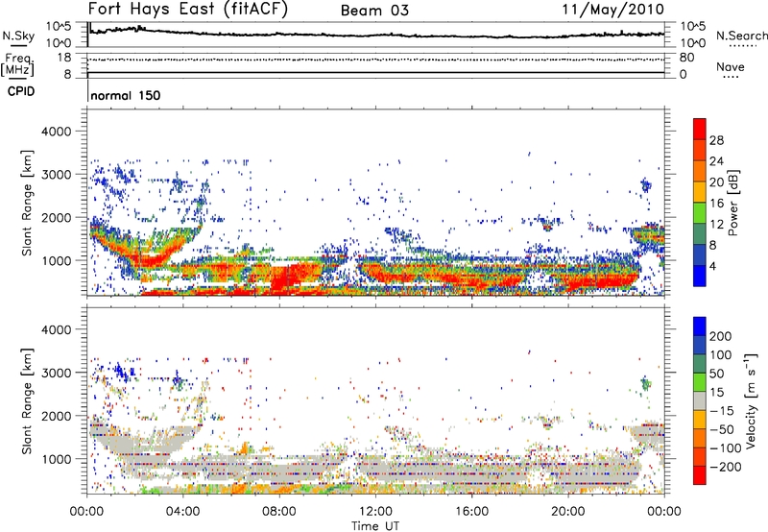Click the '-200' velocity scale value

(724, 467)
